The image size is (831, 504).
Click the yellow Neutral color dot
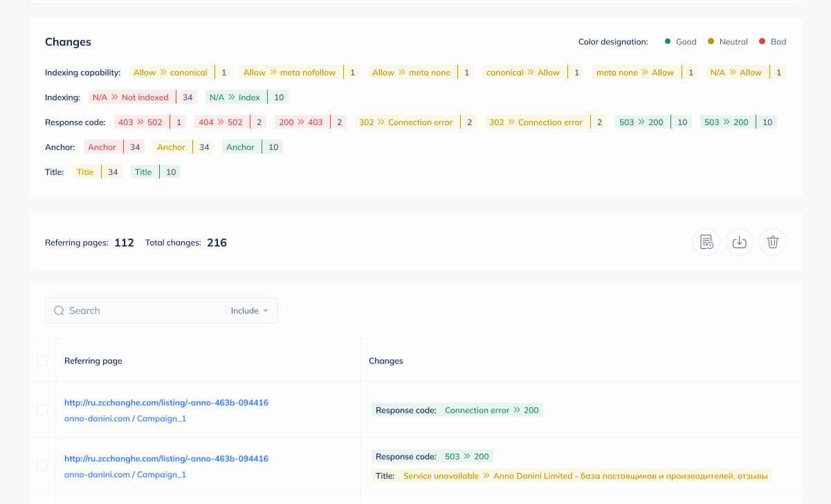click(x=711, y=41)
